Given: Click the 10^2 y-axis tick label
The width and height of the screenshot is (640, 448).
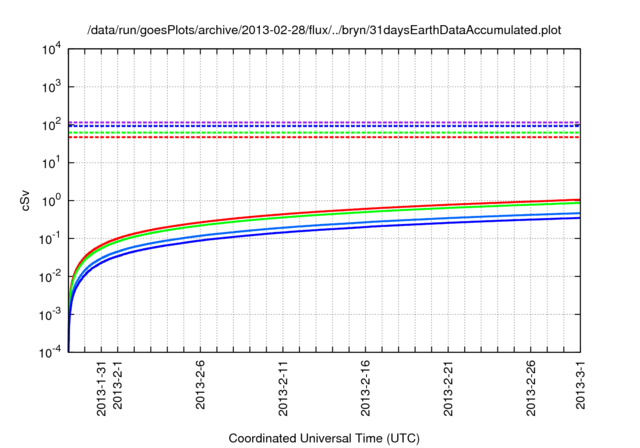Looking at the screenshot, I should click(51, 125).
